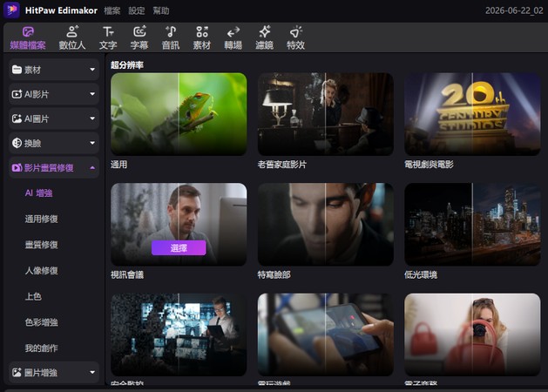The width and height of the screenshot is (548, 392).
Task: Choose the 電視劇與電影 20th Century thumbnail
Action: (x=472, y=114)
